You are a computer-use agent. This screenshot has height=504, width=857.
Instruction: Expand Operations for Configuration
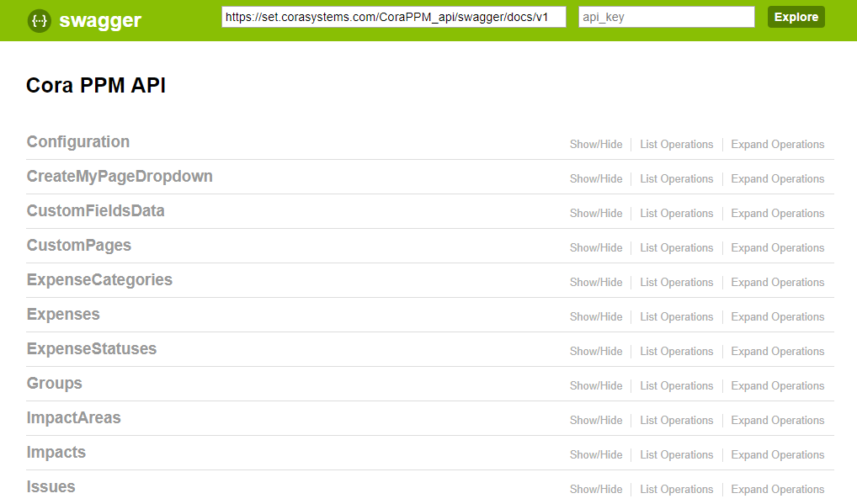click(778, 144)
